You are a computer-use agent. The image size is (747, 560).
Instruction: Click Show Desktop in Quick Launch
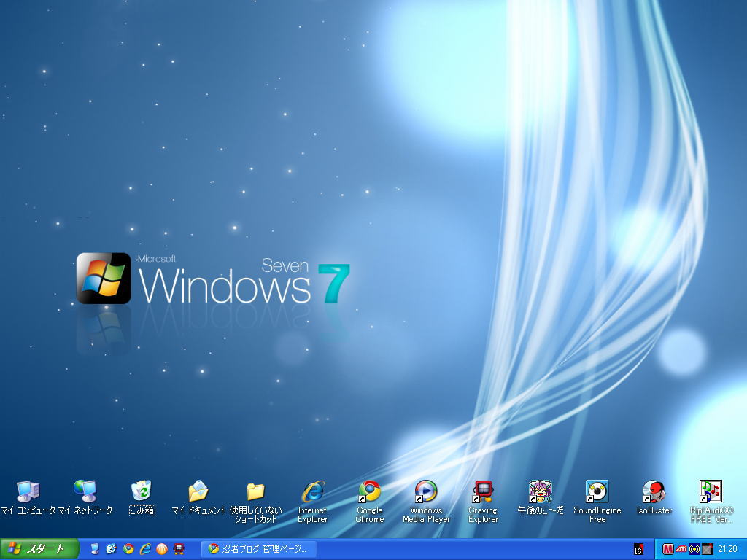[95, 549]
